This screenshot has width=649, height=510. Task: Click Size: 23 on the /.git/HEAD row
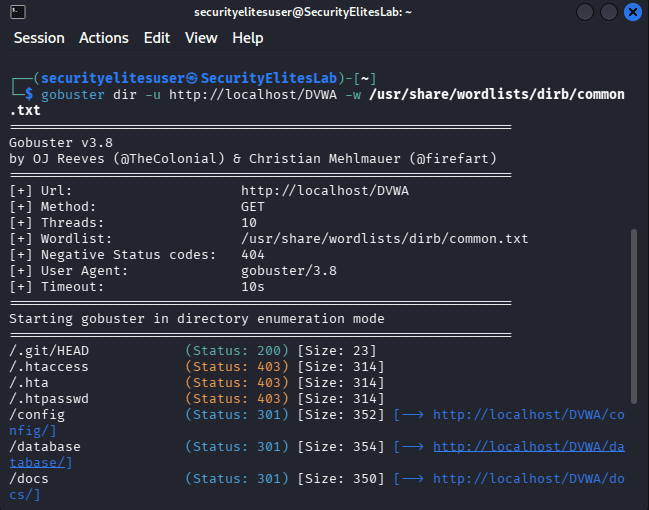click(337, 351)
